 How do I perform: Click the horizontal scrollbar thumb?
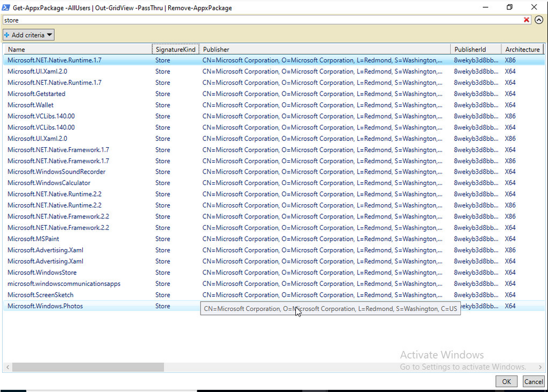[x=88, y=367]
